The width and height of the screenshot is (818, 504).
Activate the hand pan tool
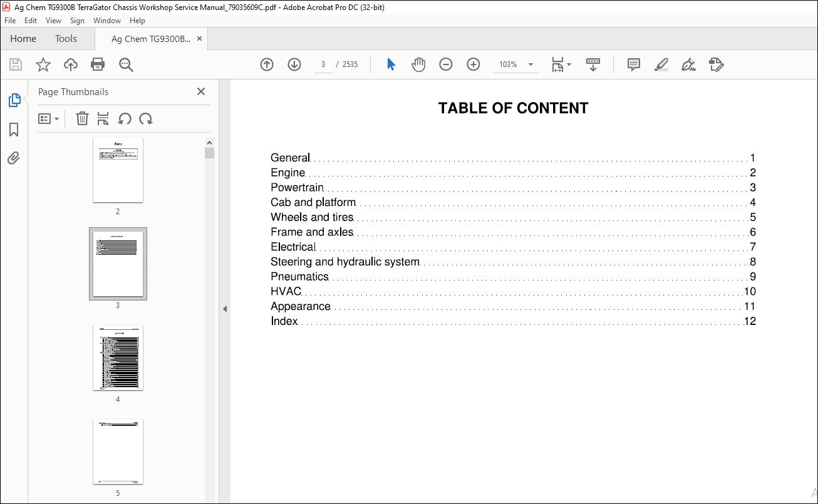click(418, 64)
